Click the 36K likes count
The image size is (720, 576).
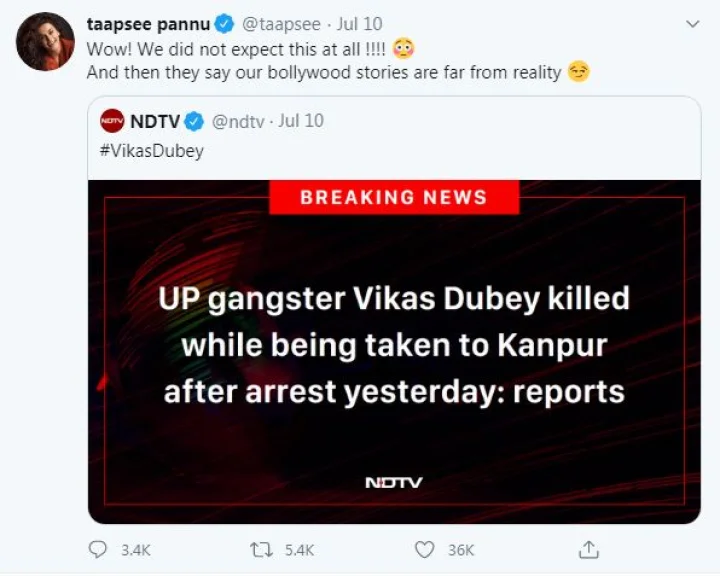(461, 550)
